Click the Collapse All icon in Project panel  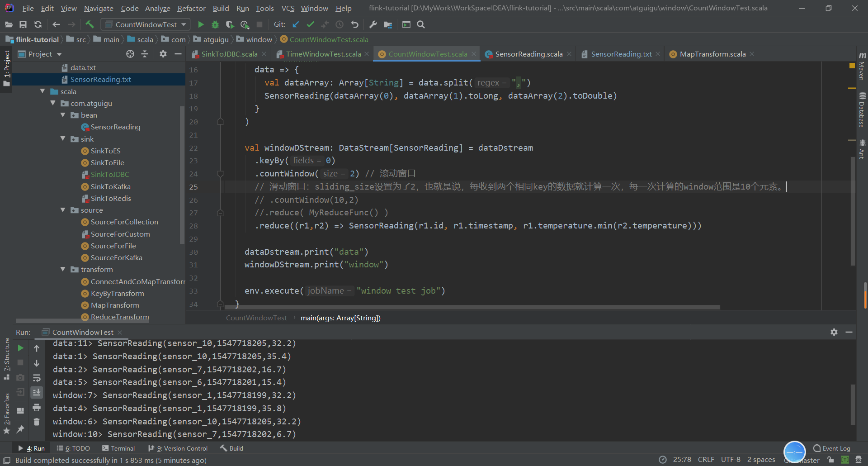pos(145,54)
